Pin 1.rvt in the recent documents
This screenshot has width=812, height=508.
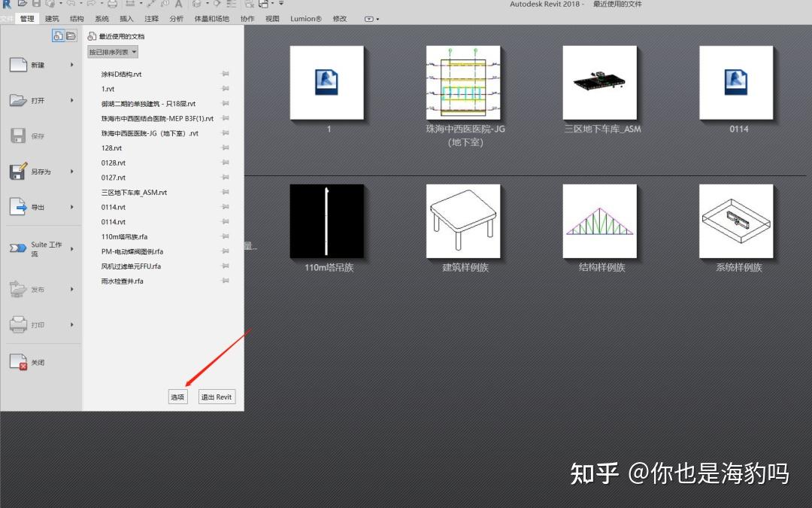[x=226, y=89]
